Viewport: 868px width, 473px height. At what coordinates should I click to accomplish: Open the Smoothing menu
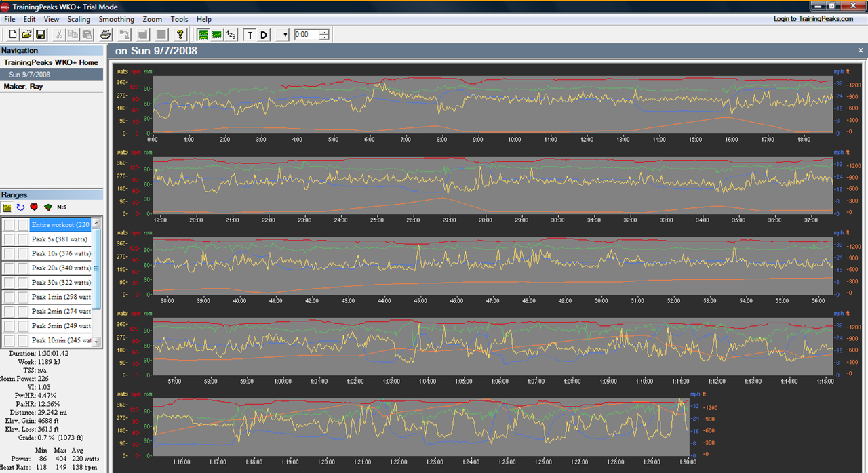point(117,19)
